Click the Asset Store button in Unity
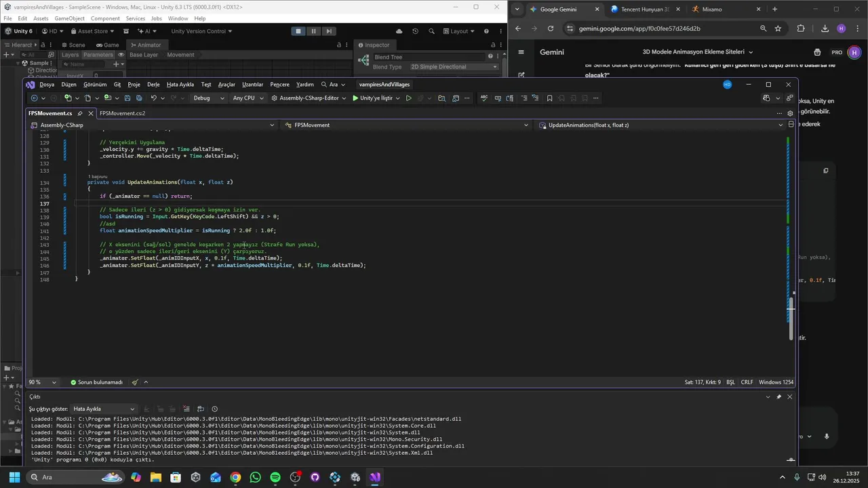The image size is (868, 488). coord(93,31)
